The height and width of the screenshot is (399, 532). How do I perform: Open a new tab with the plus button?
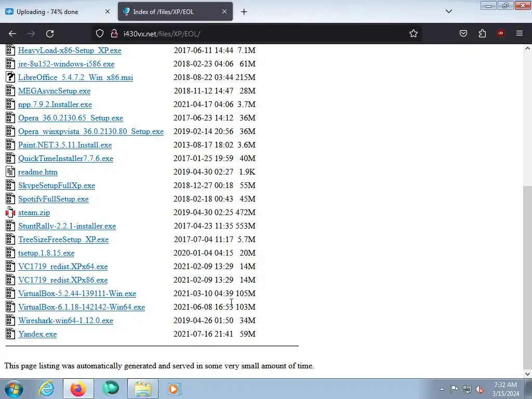click(244, 12)
